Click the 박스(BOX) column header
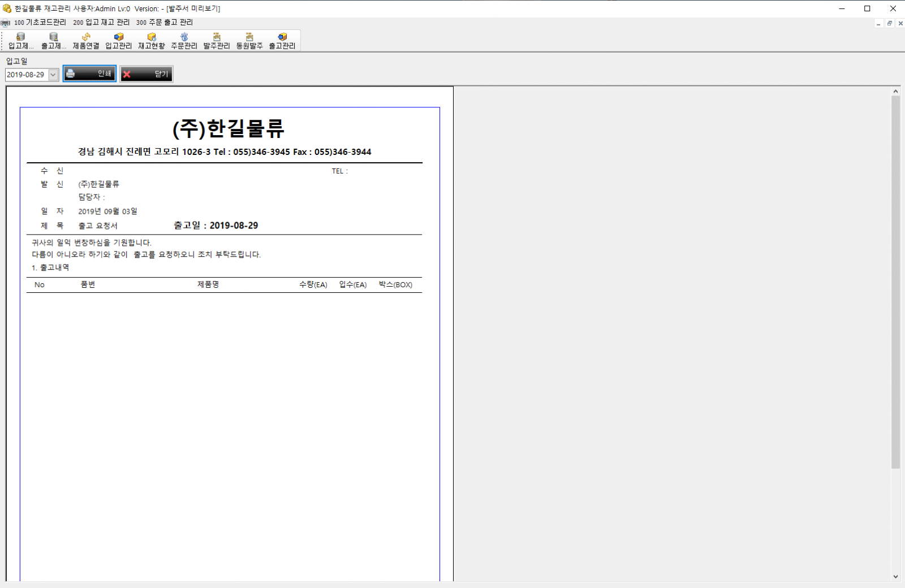The image size is (905, 588). click(395, 284)
